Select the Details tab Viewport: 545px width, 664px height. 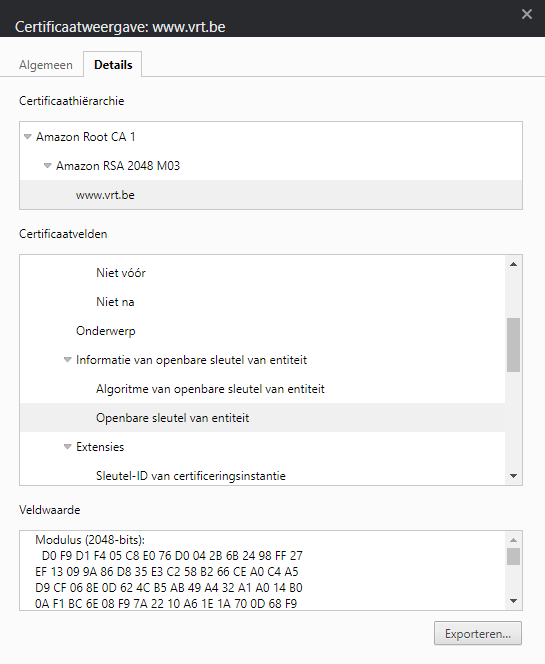113,65
